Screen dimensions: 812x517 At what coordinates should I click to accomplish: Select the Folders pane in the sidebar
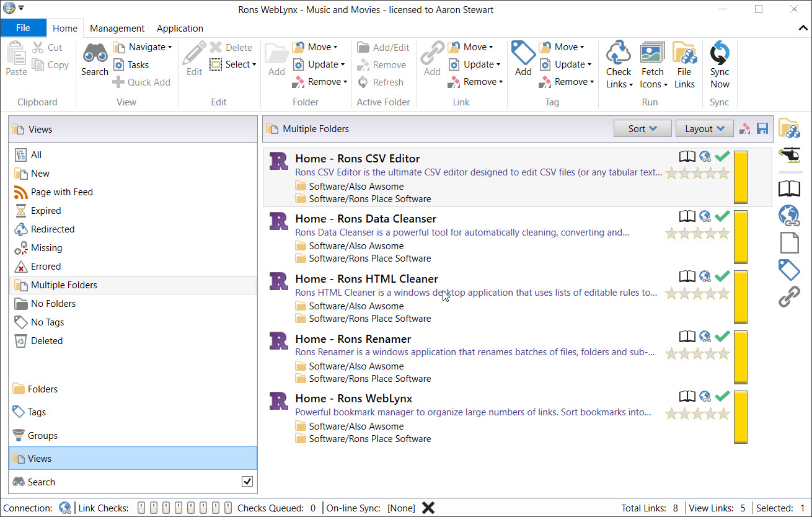pyautogui.click(x=133, y=389)
